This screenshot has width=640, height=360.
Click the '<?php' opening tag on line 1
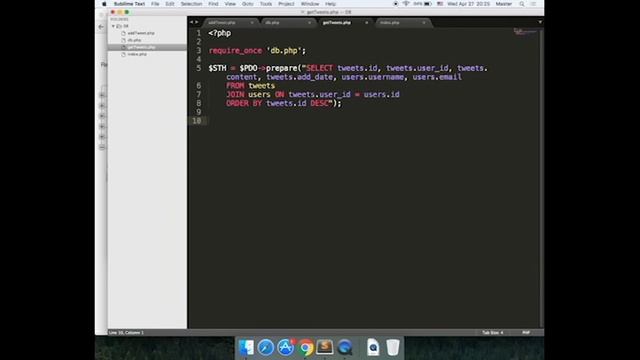point(220,33)
